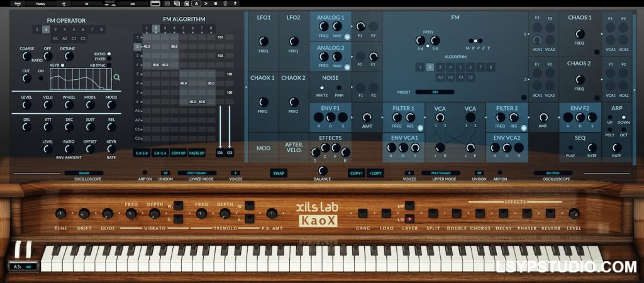The width and height of the screenshot is (644, 283).
Task: Open the Bank dropdown in top toolbar
Action: 18,3
